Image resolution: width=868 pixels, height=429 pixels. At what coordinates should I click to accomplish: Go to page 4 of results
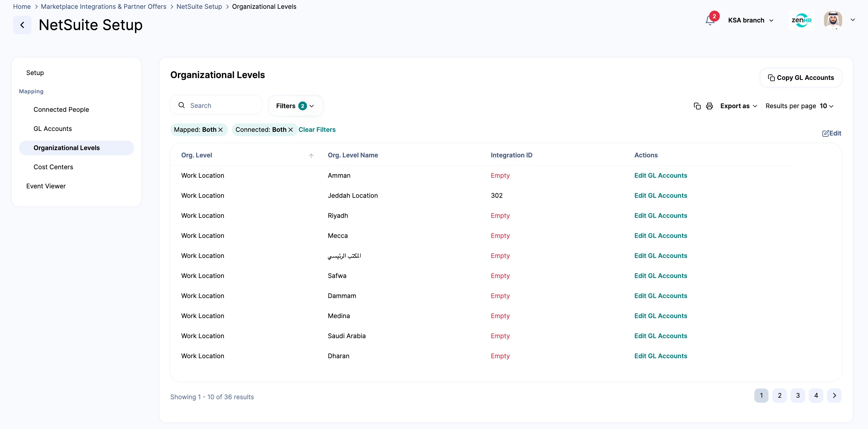pos(816,395)
